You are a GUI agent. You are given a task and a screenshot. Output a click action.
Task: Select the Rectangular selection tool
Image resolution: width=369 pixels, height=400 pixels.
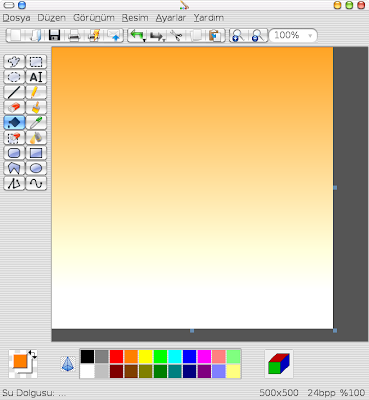(36, 62)
